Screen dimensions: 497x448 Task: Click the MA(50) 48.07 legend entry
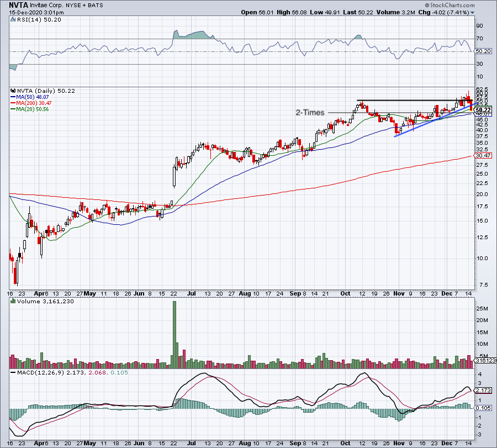pos(33,97)
